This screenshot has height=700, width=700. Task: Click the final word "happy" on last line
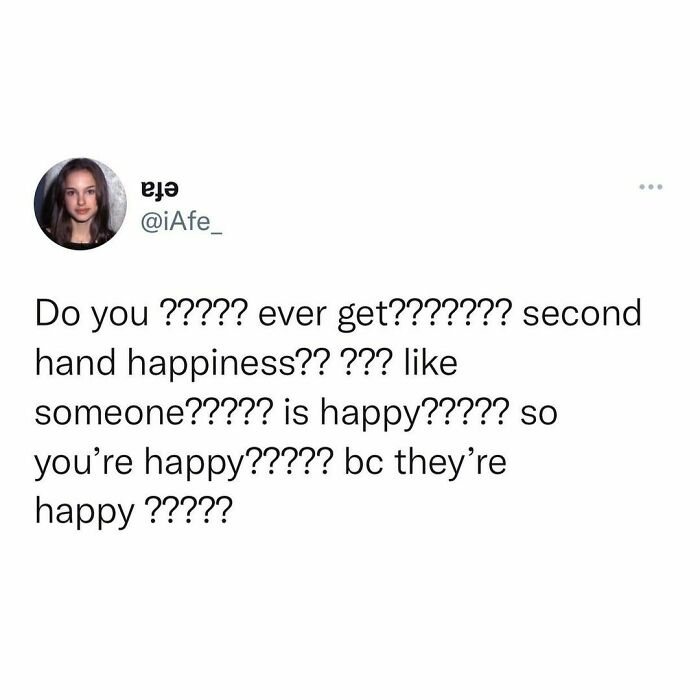(x=84, y=512)
